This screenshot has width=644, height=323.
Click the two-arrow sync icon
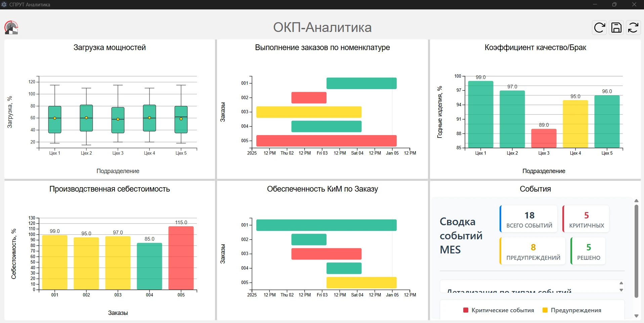633,28
